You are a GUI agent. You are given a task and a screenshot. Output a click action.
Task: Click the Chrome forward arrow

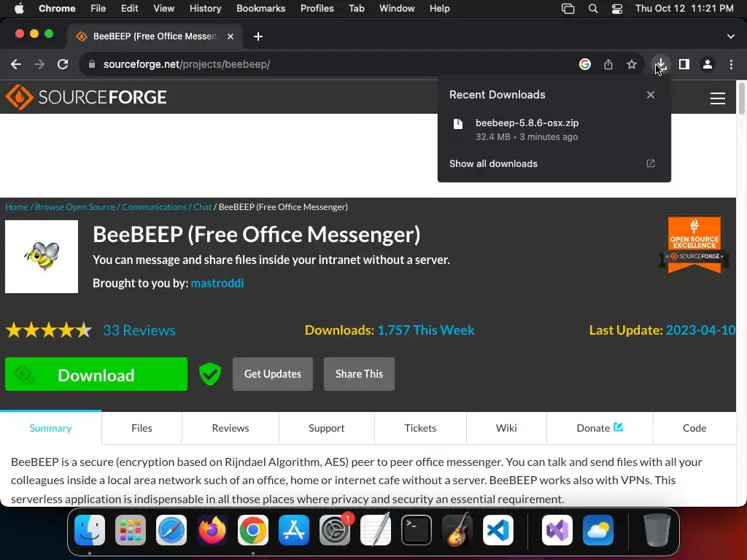[39, 64]
